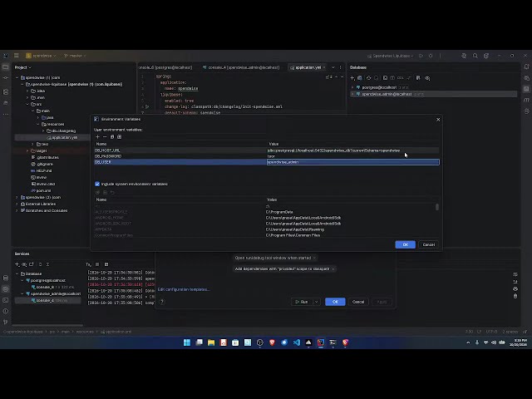532x399 pixels.
Task: Select External Libraries node
Action: coord(38,204)
